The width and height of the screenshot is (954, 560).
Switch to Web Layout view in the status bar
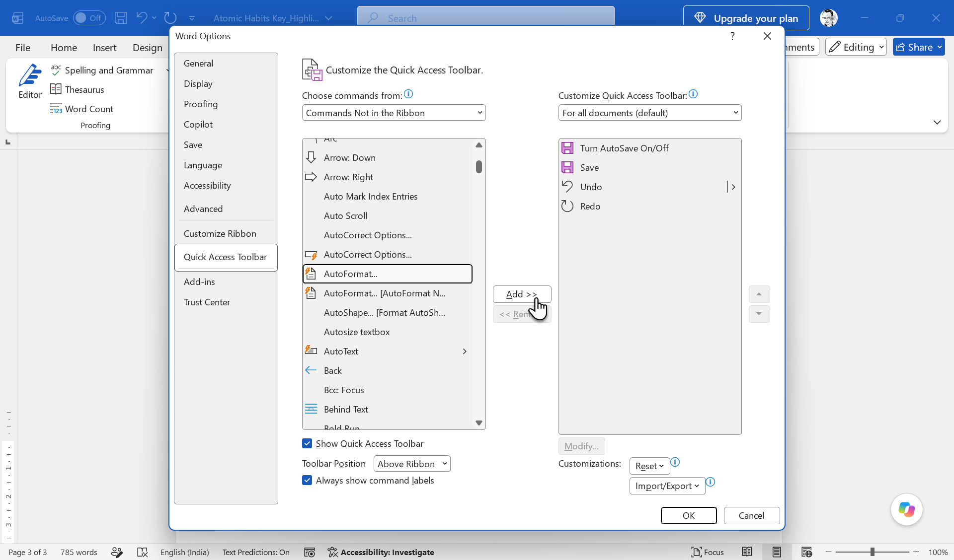pyautogui.click(x=806, y=552)
